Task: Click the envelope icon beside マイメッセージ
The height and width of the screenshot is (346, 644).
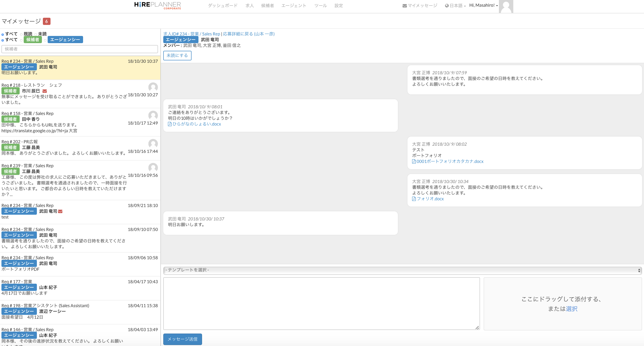Action: [405, 6]
